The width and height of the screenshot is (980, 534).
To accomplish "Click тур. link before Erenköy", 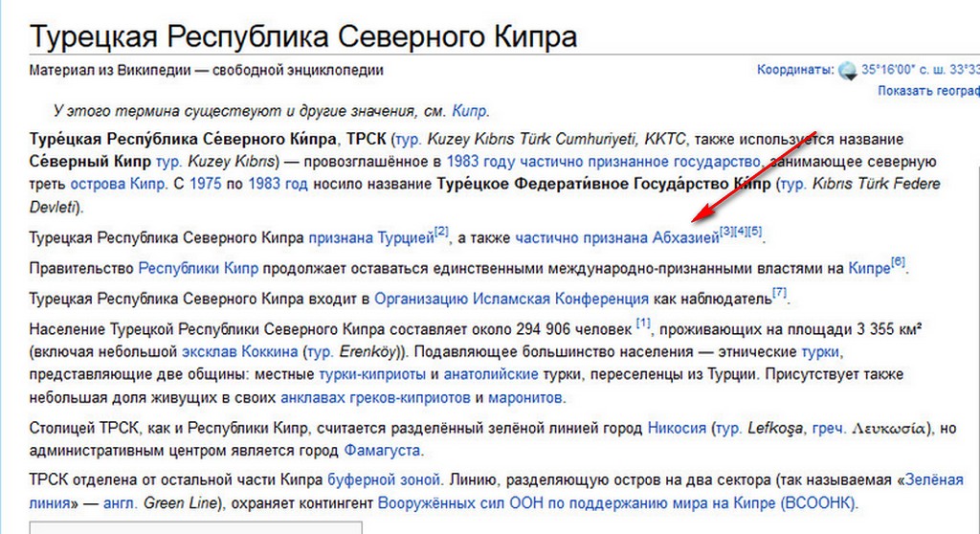I will [320, 351].
